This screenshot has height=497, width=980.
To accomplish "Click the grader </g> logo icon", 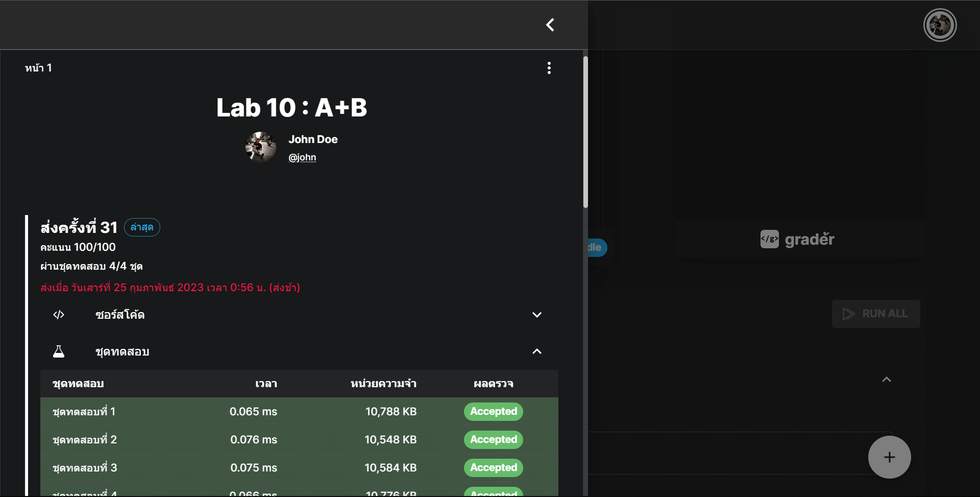I will pos(770,239).
